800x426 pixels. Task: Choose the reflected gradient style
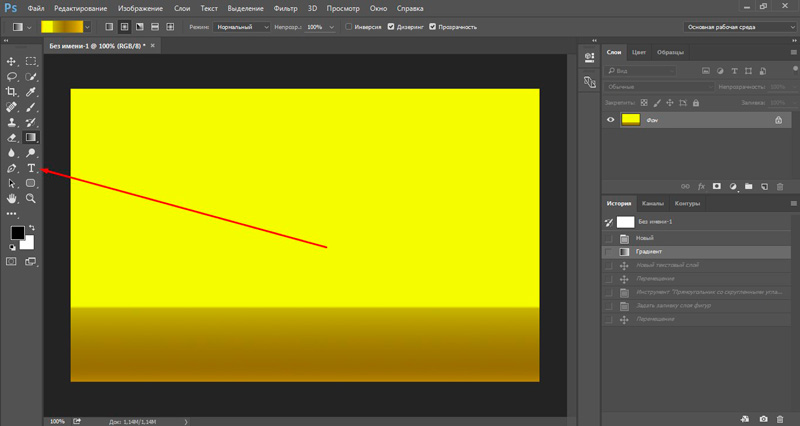click(x=155, y=27)
